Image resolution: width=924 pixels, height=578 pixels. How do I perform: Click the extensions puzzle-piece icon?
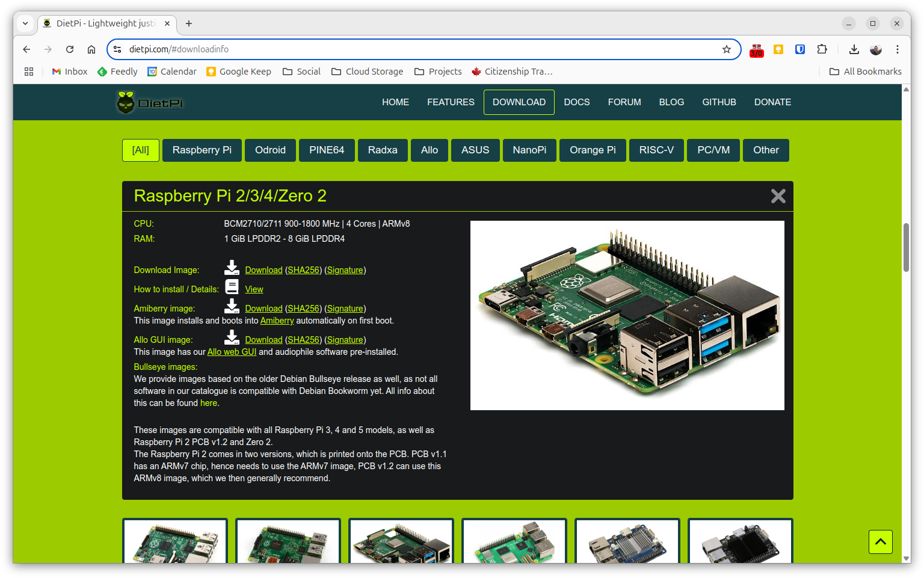tap(822, 49)
